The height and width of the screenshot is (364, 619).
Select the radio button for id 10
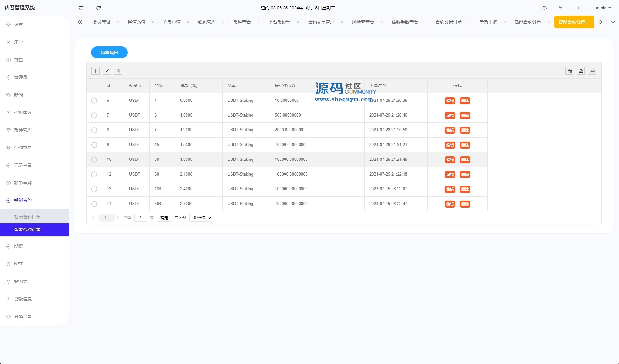coord(94,160)
